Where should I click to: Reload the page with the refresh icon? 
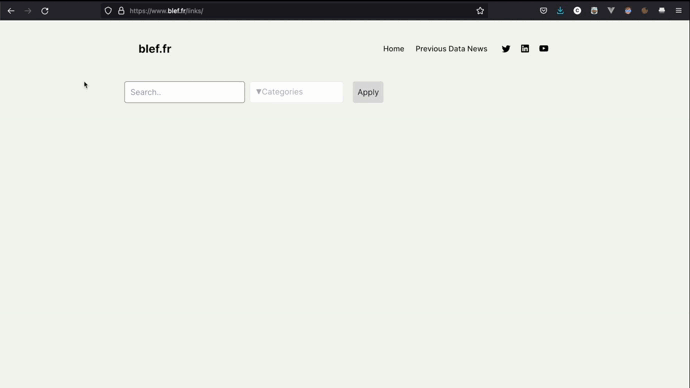click(45, 11)
